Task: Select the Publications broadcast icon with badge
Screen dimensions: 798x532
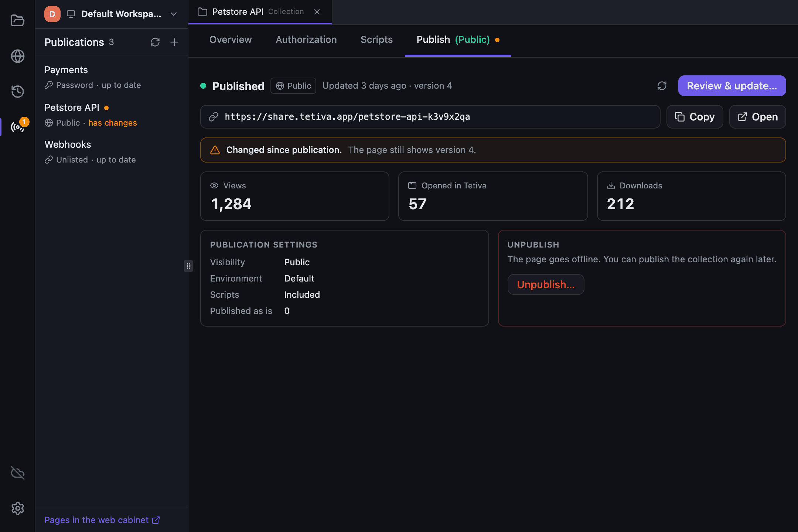Action: (17, 127)
